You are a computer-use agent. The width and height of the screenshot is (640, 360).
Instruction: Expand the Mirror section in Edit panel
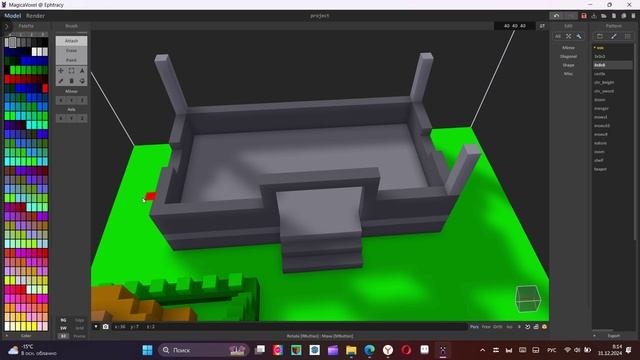click(569, 48)
